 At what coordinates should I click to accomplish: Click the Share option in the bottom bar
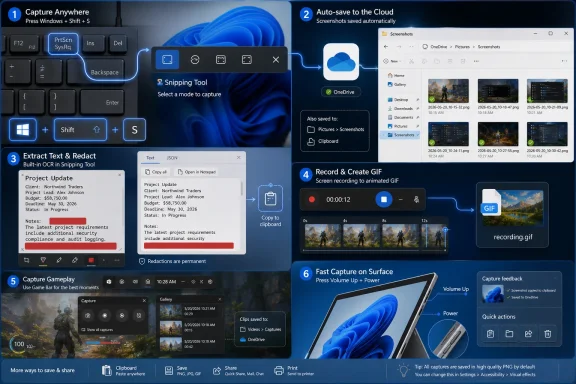(x=238, y=370)
